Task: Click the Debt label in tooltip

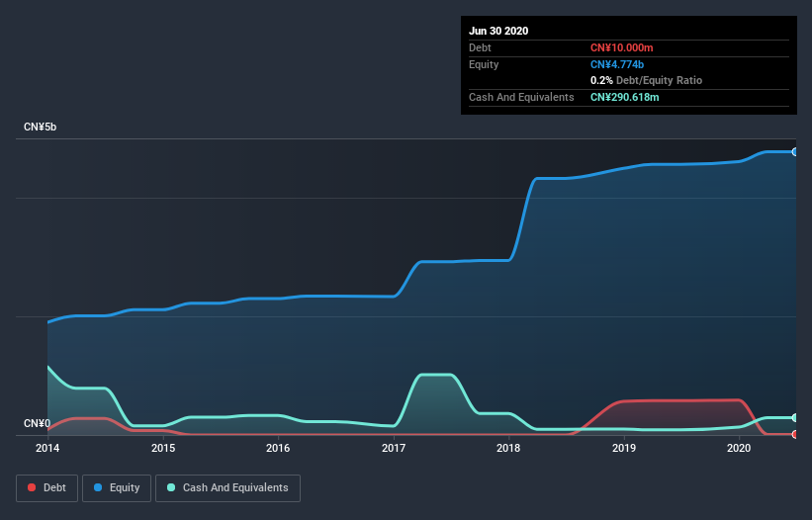Action: [x=480, y=48]
